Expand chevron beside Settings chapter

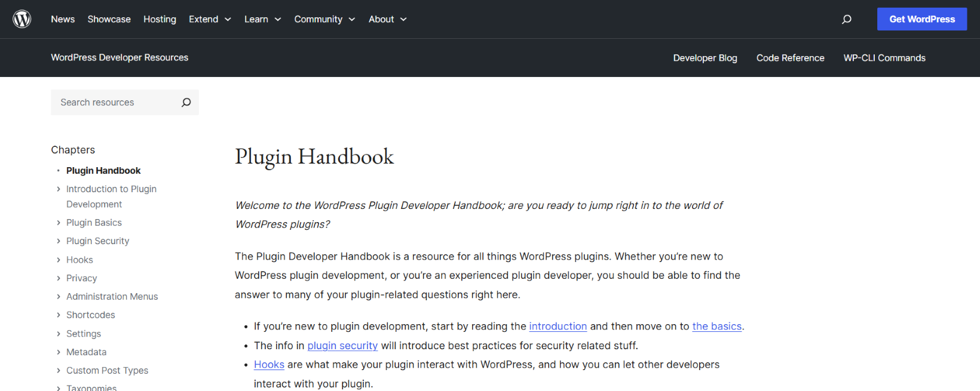tap(59, 334)
